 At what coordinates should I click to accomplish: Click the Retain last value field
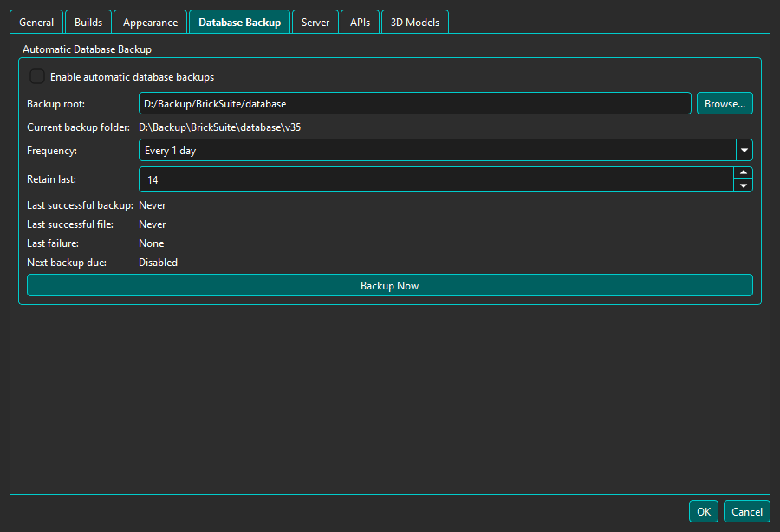[x=436, y=179]
